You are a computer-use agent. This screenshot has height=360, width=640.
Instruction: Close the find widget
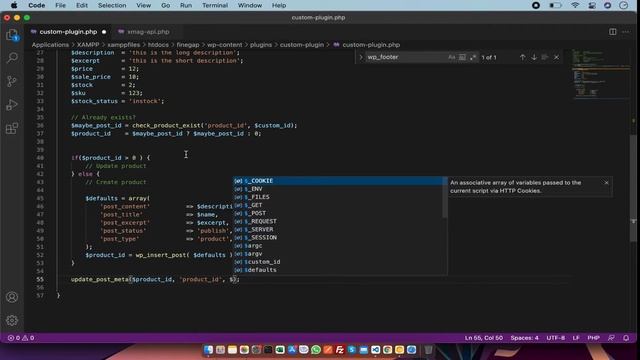coord(556,57)
